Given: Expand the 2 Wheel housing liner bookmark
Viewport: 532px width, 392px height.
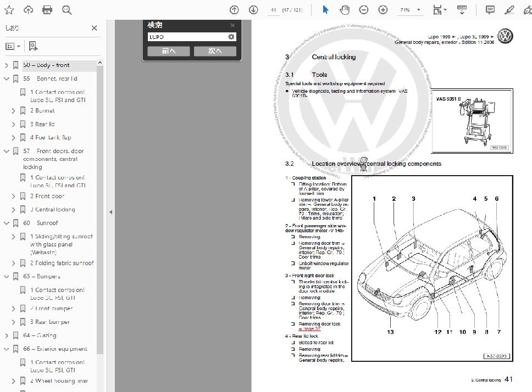Looking at the screenshot, I should pyautogui.click(x=13, y=381).
